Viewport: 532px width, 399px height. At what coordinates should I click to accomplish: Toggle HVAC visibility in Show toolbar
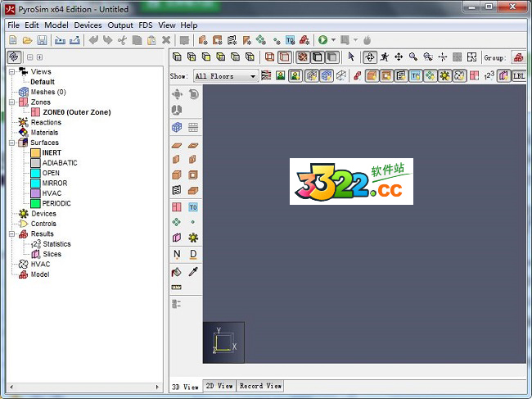pos(459,75)
